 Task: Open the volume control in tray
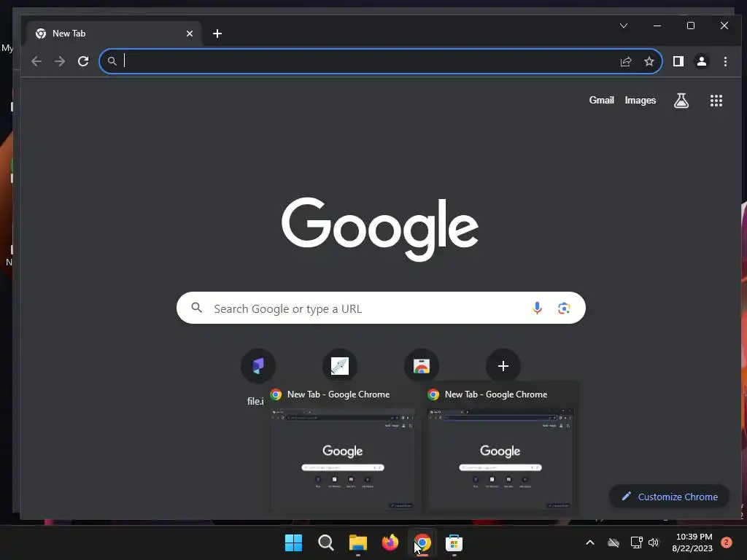pyautogui.click(x=654, y=542)
